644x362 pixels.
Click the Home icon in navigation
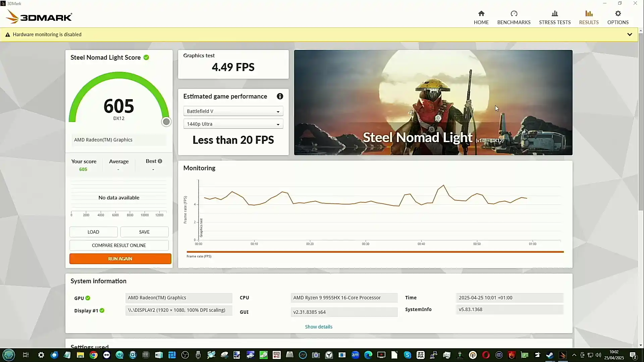pyautogui.click(x=481, y=13)
